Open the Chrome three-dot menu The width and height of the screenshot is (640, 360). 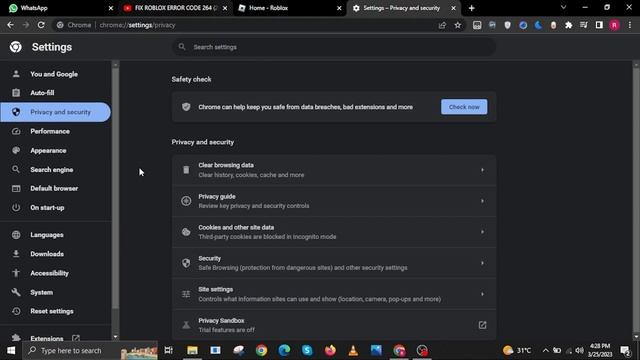(630, 25)
